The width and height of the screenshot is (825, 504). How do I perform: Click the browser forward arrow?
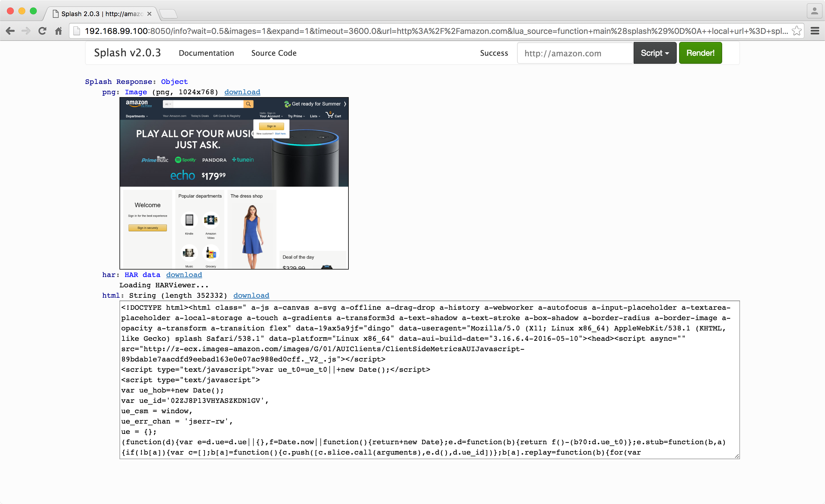click(x=26, y=31)
